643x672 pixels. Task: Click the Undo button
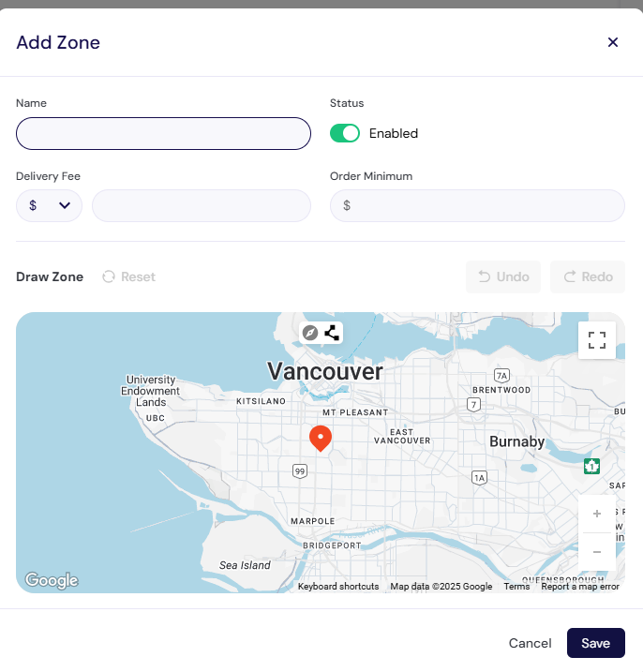point(503,276)
